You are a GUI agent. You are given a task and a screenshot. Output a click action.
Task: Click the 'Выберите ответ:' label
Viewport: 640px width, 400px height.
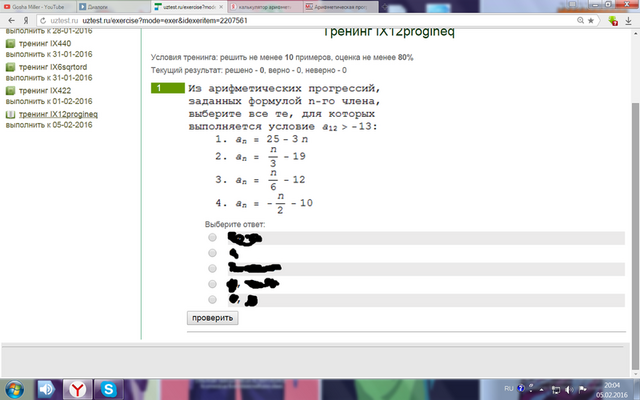(x=235, y=224)
